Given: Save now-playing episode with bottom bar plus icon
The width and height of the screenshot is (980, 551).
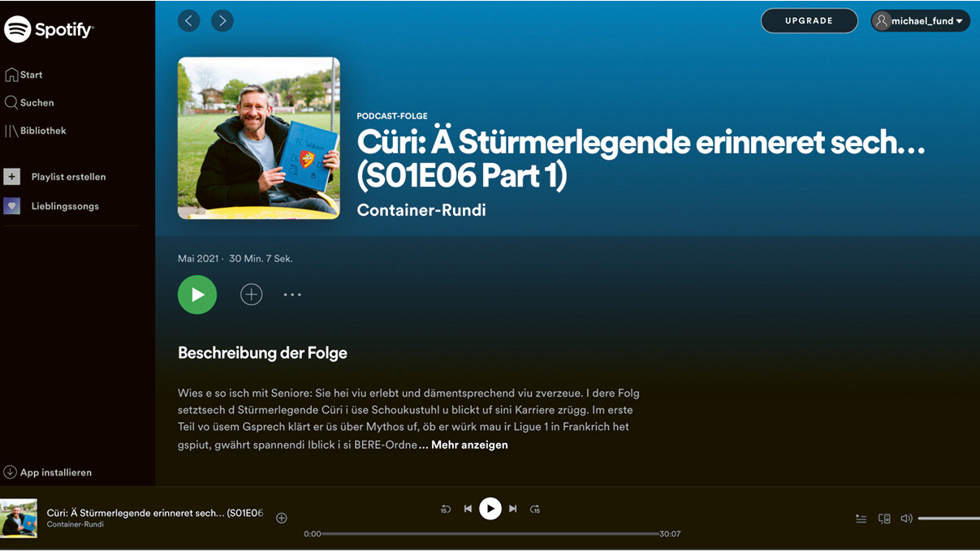Looking at the screenshot, I should coord(282,518).
